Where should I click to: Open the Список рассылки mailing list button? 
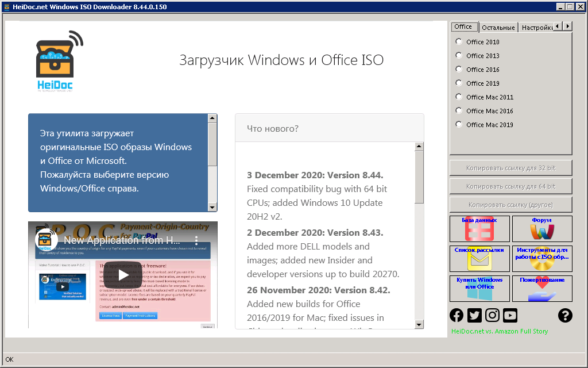coord(479,258)
